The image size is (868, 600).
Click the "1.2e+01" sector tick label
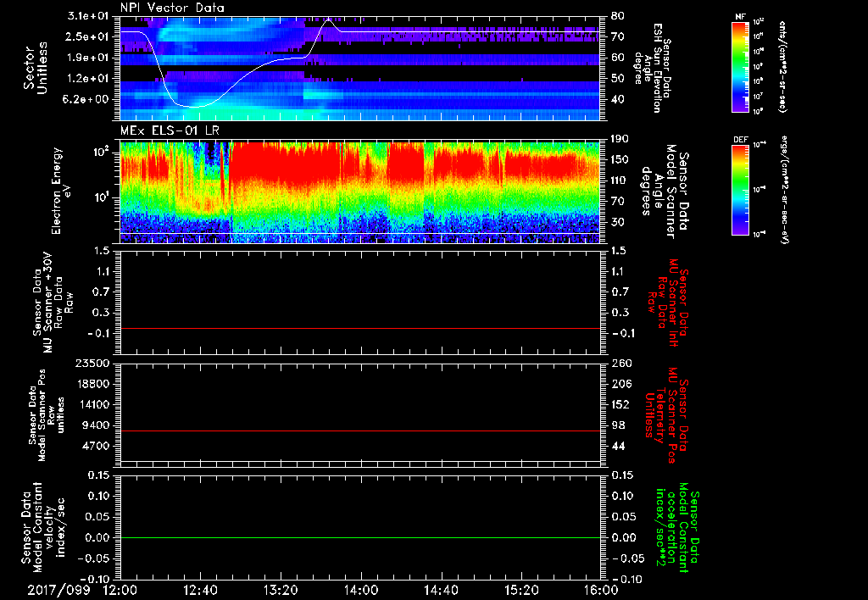(88, 79)
